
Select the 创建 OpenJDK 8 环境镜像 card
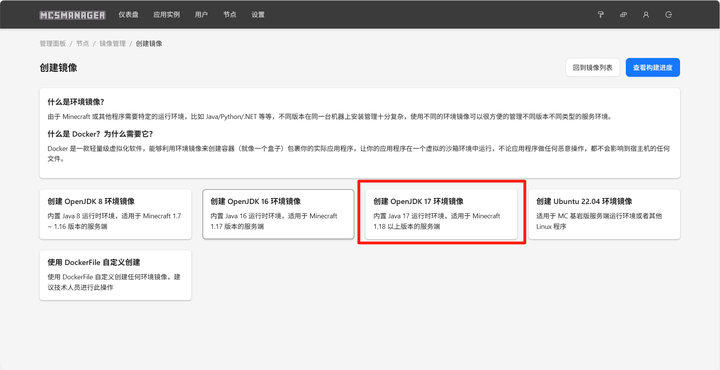pyautogui.click(x=115, y=214)
